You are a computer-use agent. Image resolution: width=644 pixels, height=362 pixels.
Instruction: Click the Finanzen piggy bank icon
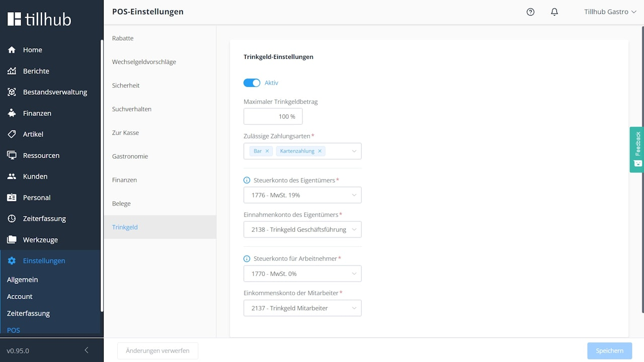pyautogui.click(x=12, y=113)
